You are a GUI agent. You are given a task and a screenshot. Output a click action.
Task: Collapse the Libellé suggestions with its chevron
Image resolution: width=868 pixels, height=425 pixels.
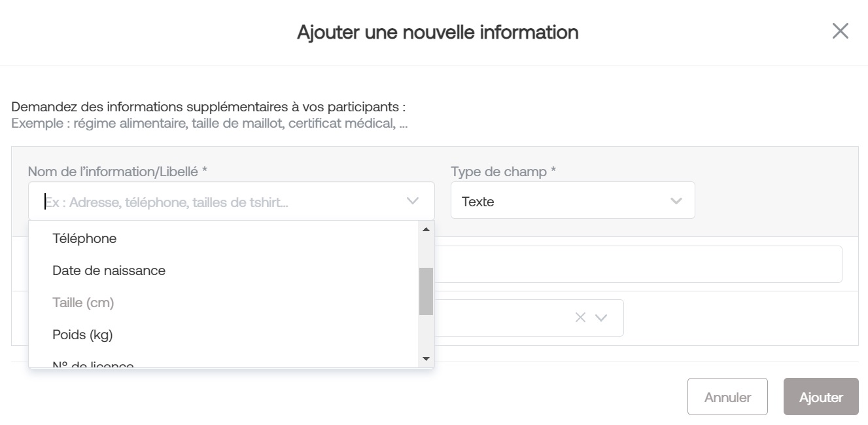(413, 201)
